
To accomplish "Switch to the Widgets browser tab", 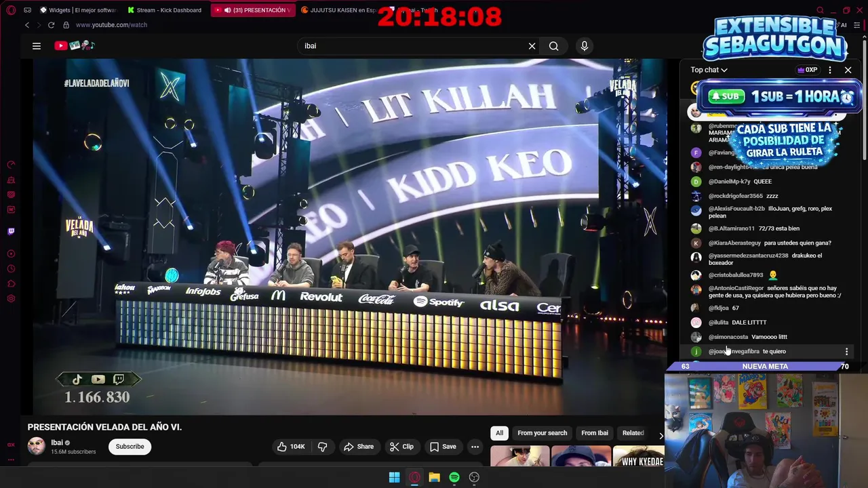I will click(79, 10).
